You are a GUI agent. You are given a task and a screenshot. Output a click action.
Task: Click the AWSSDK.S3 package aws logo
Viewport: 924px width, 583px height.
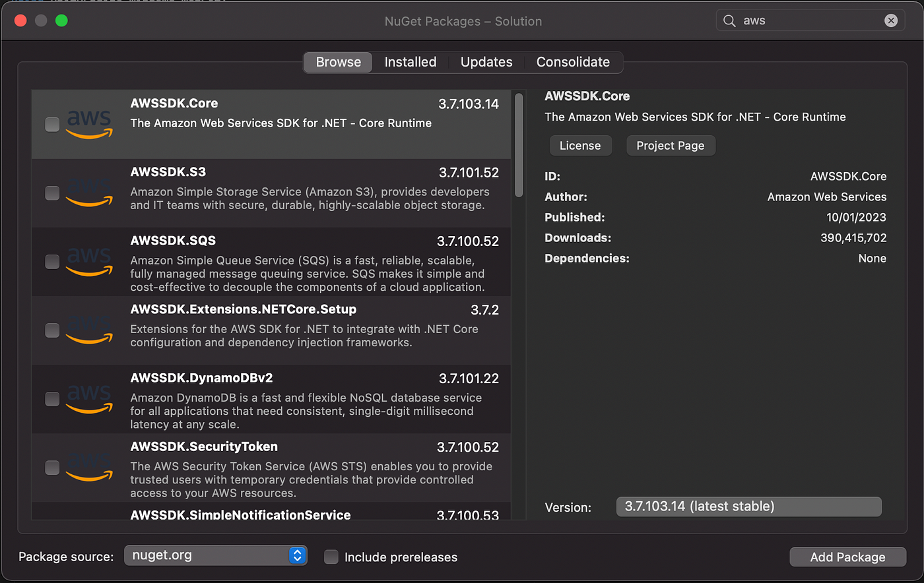pos(89,193)
